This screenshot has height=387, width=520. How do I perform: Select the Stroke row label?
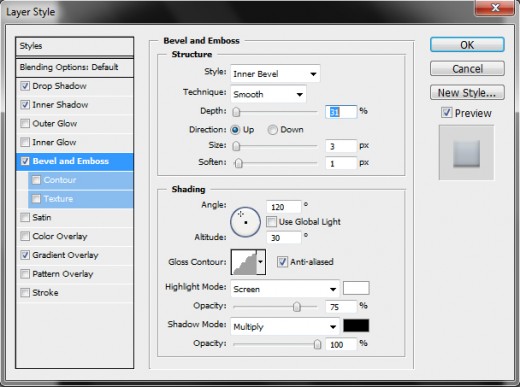coord(45,293)
